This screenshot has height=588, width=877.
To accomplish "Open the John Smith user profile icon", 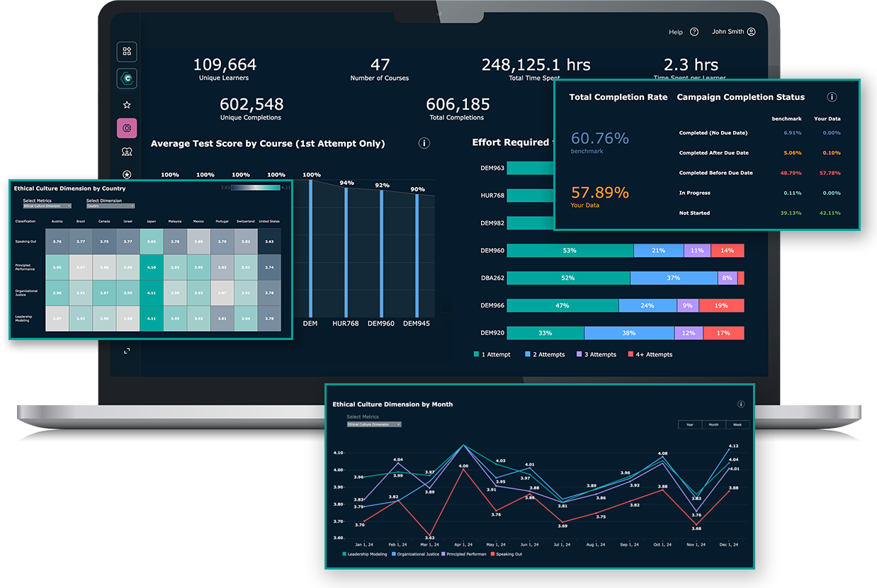I will click(752, 32).
